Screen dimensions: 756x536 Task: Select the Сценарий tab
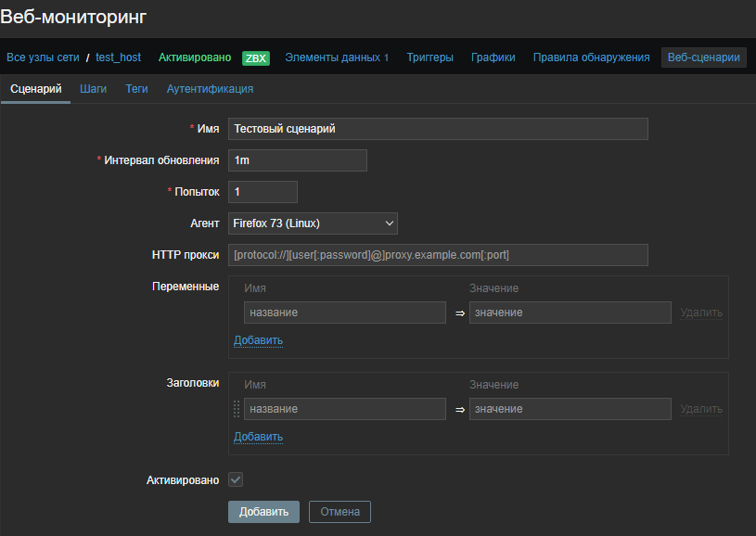pyautogui.click(x=35, y=89)
